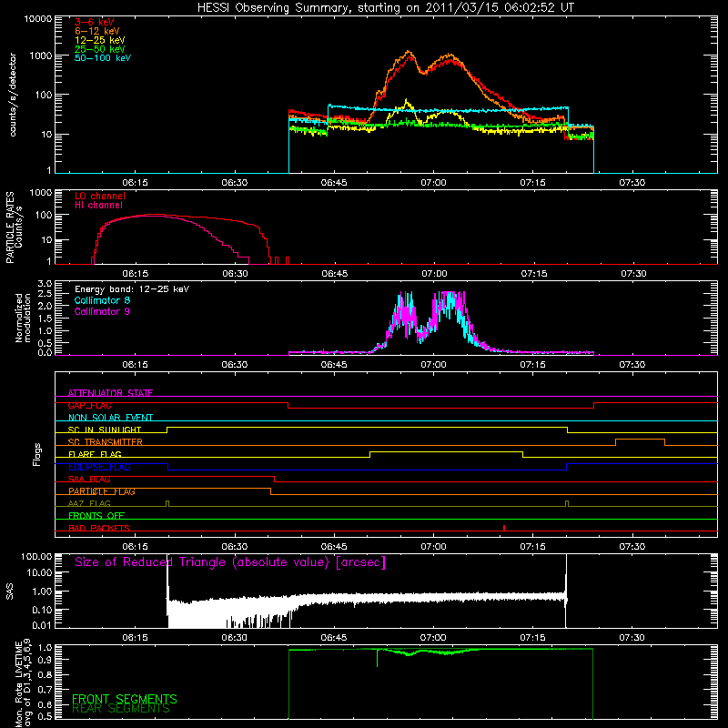
Task: Click the yellow 12-25 keV legend entry
Action: click(99, 40)
